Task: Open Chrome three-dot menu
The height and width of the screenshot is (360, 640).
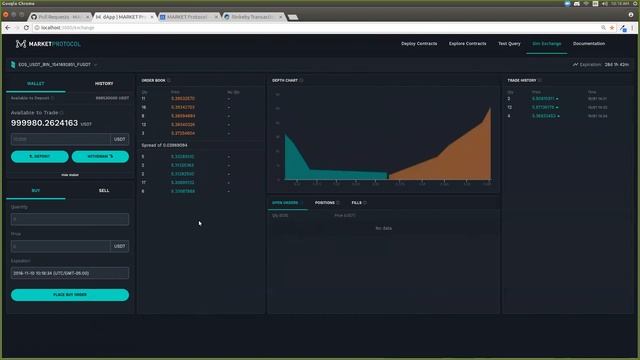Action: tap(633, 28)
